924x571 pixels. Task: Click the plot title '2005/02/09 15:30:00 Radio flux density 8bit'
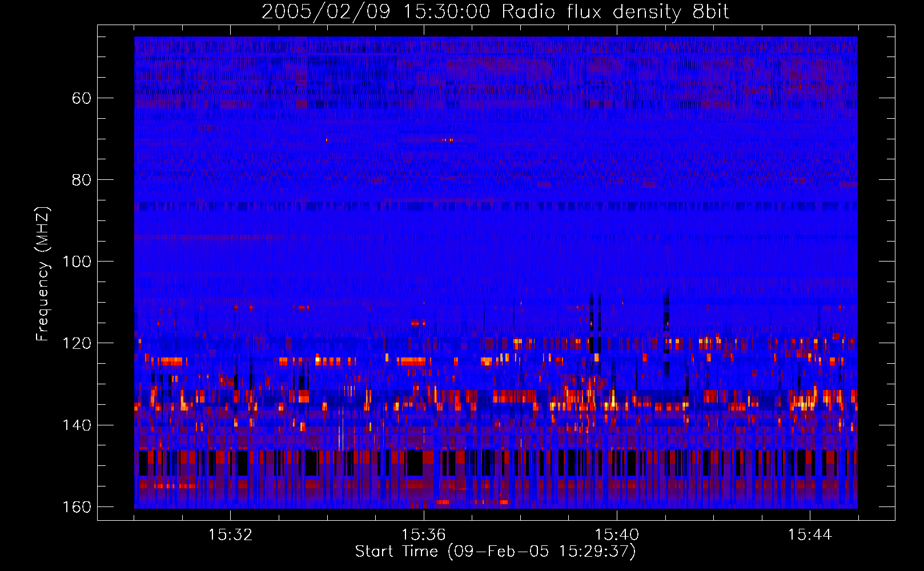pos(495,12)
